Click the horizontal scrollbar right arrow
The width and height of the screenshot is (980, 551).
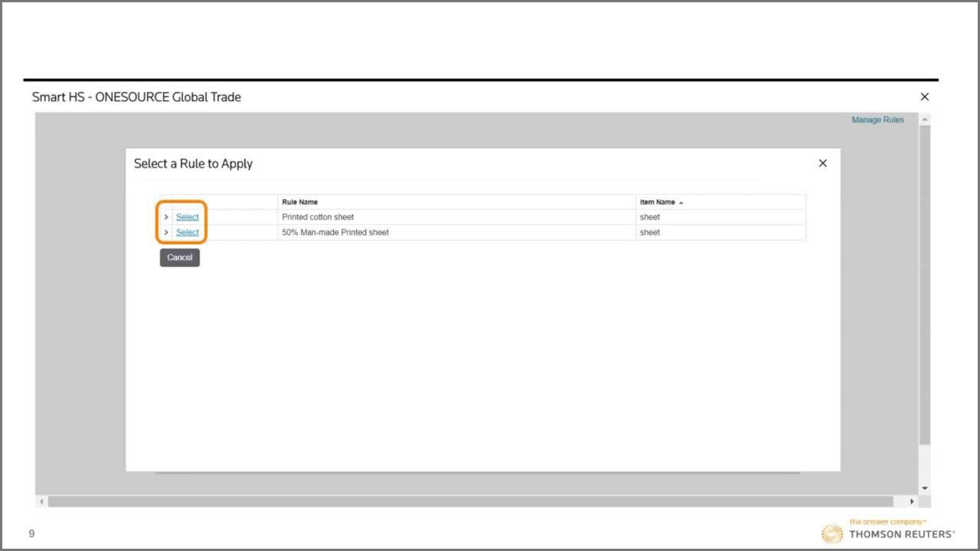pyautogui.click(x=912, y=502)
